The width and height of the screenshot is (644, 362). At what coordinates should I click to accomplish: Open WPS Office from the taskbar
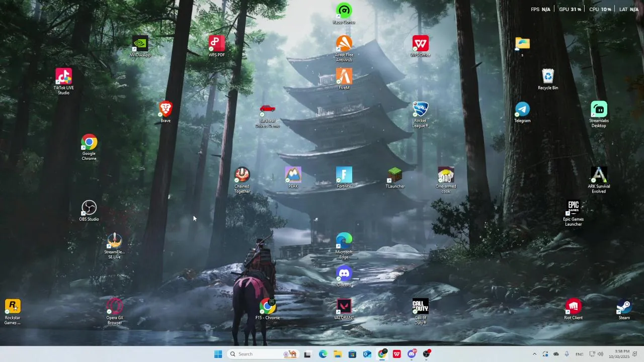click(397, 354)
